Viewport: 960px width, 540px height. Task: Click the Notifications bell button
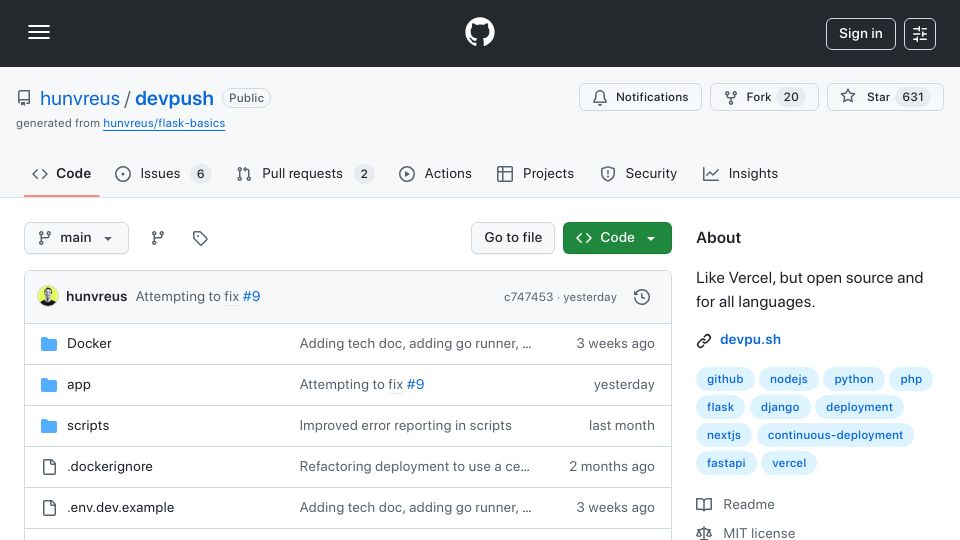click(640, 97)
